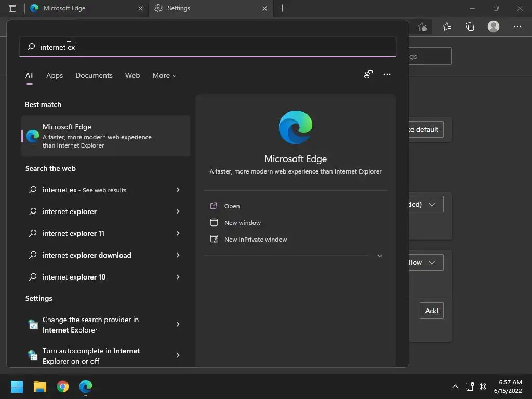Expand 'internet explorer' suggestion arrow
532x399 pixels.
pyautogui.click(x=178, y=211)
